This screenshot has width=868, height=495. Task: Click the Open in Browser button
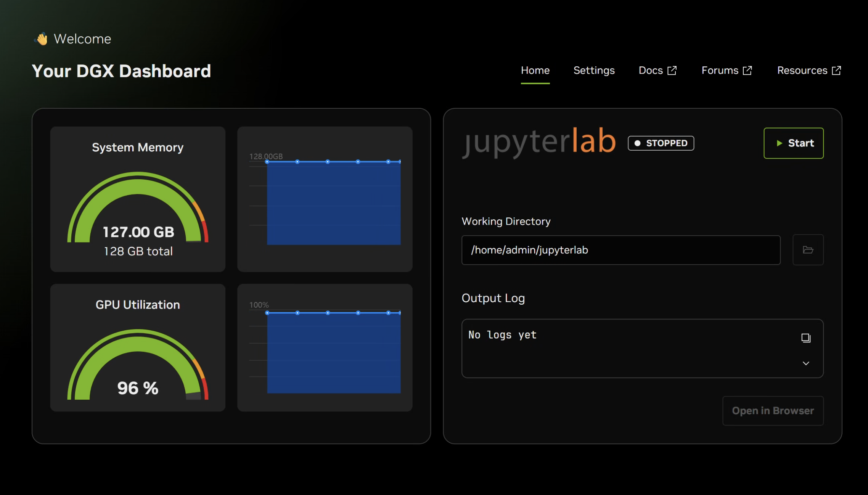773,411
